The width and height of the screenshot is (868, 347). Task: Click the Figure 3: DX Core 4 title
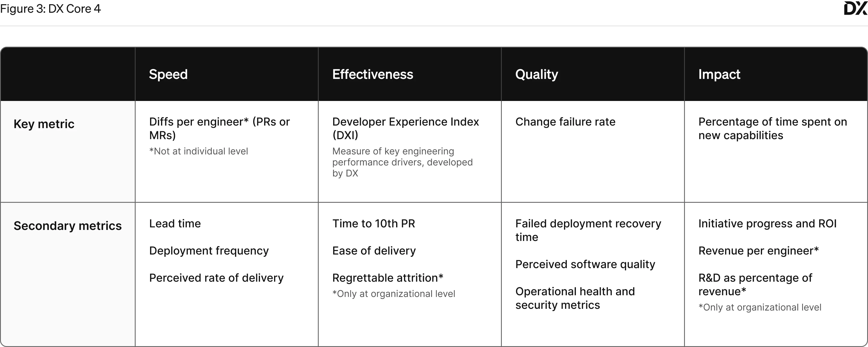pos(51,9)
